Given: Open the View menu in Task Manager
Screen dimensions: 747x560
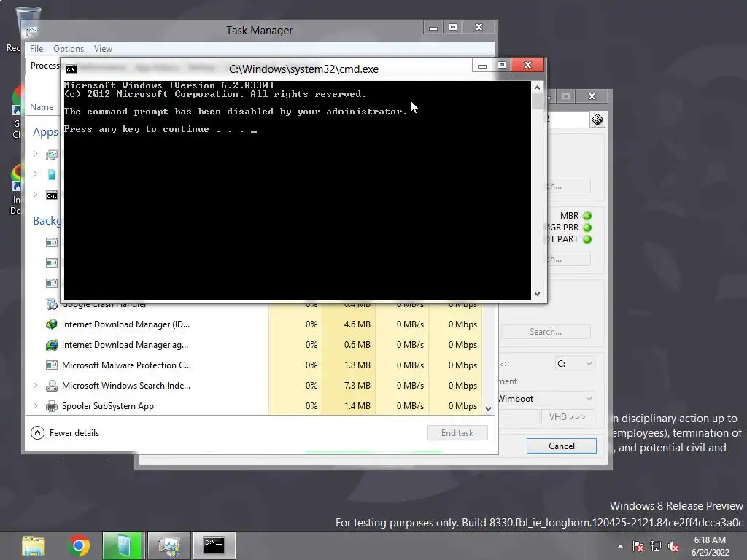Looking at the screenshot, I should click(x=103, y=49).
